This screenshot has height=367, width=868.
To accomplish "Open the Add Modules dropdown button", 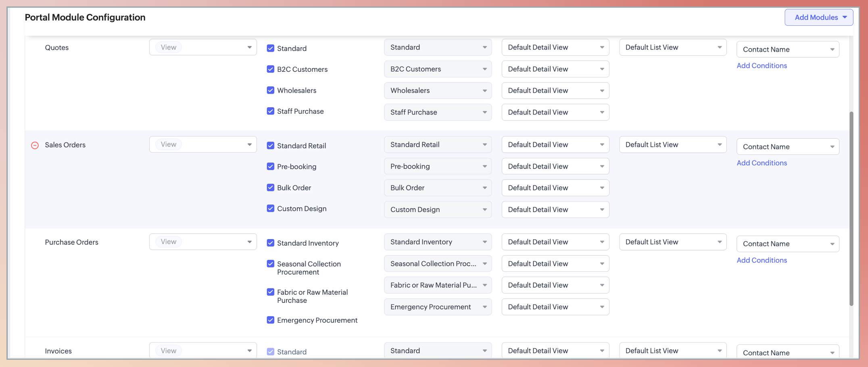I will 818,17.
